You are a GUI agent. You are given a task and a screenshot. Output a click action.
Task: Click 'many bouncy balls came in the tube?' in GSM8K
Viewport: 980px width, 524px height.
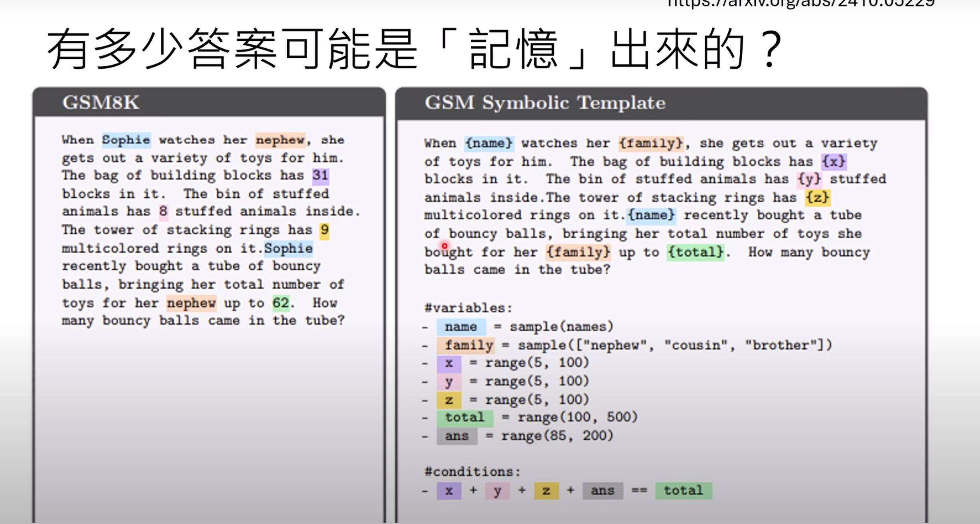[x=203, y=321]
